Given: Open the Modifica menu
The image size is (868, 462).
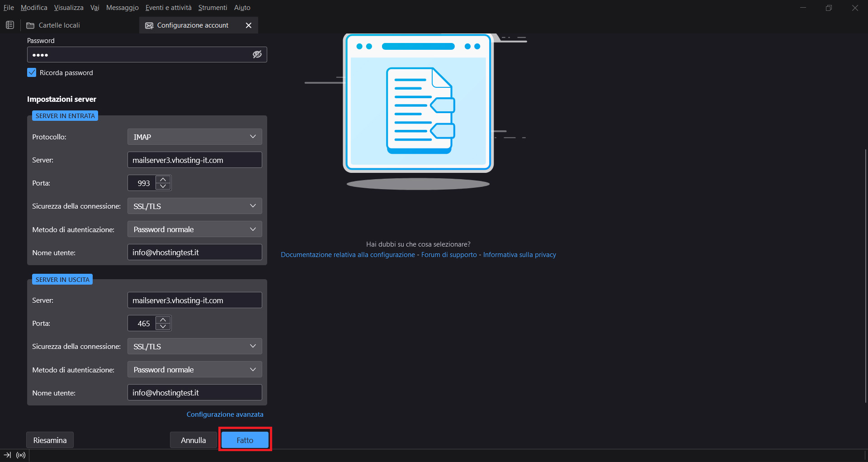Looking at the screenshot, I should 34,8.
